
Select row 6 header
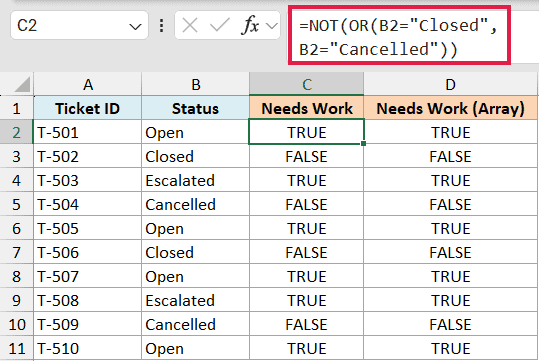point(16,229)
